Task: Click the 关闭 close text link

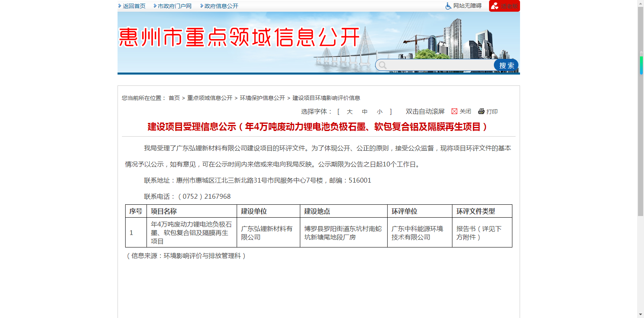Action: click(x=465, y=112)
